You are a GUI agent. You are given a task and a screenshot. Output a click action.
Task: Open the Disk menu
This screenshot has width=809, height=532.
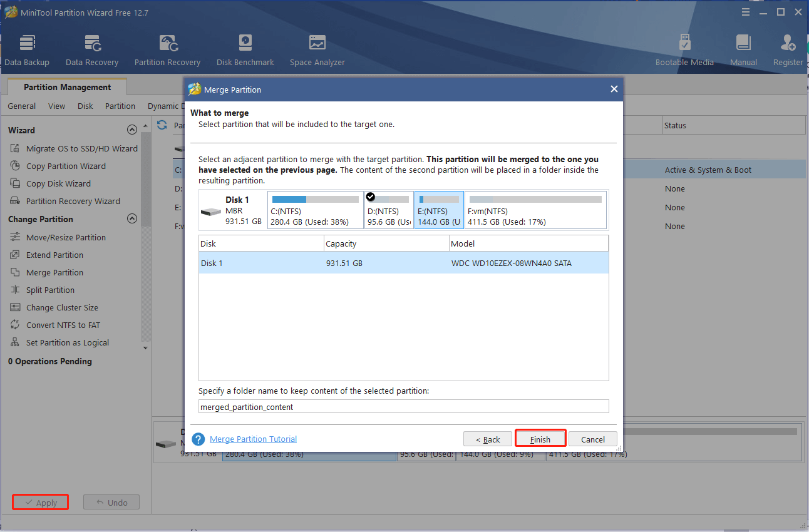pyautogui.click(x=85, y=106)
